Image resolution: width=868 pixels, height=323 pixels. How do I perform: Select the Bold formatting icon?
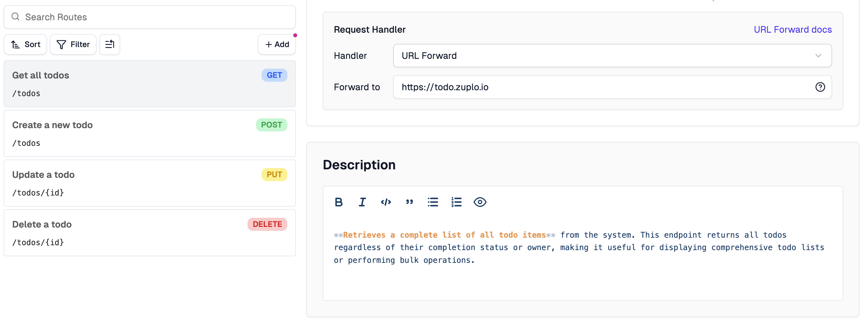click(x=339, y=202)
